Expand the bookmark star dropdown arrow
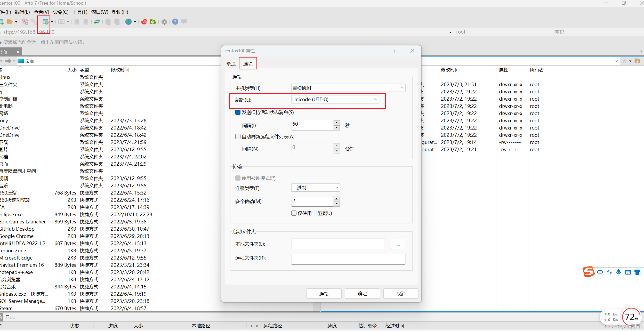644x331 pixels. point(630,61)
